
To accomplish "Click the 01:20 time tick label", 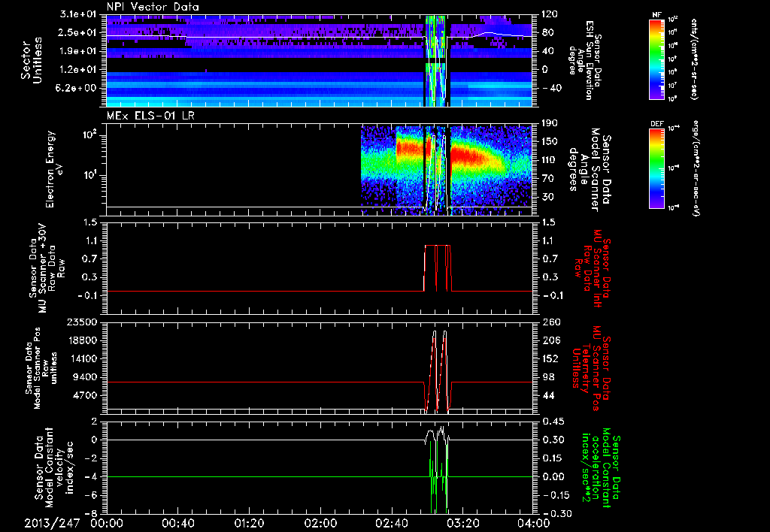I will click(x=249, y=523).
